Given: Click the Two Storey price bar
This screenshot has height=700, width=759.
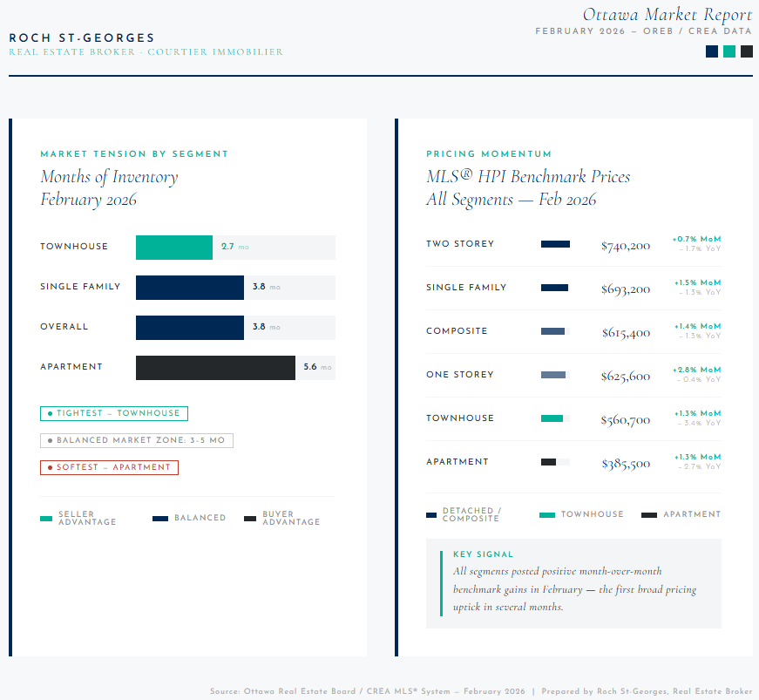Looking at the screenshot, I should point(555,244).
